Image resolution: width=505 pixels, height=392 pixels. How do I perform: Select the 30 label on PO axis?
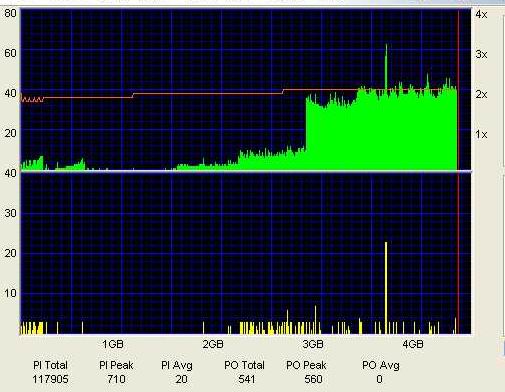point(10,213)
